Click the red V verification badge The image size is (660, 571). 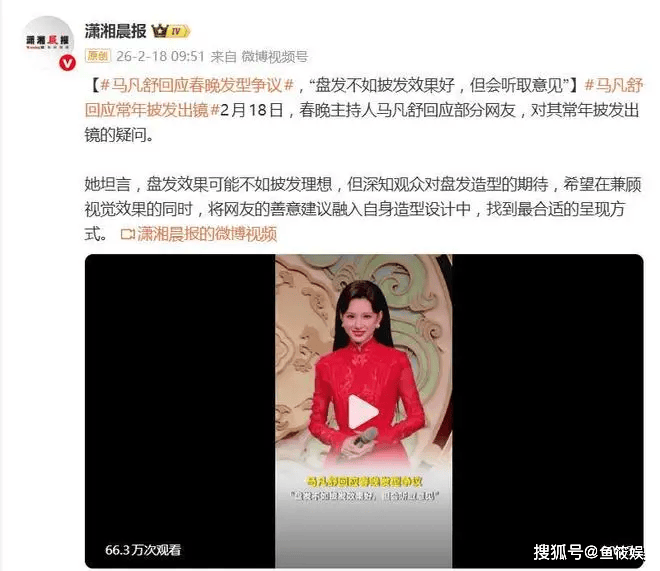pyautogui.click(x=67, y=64)
